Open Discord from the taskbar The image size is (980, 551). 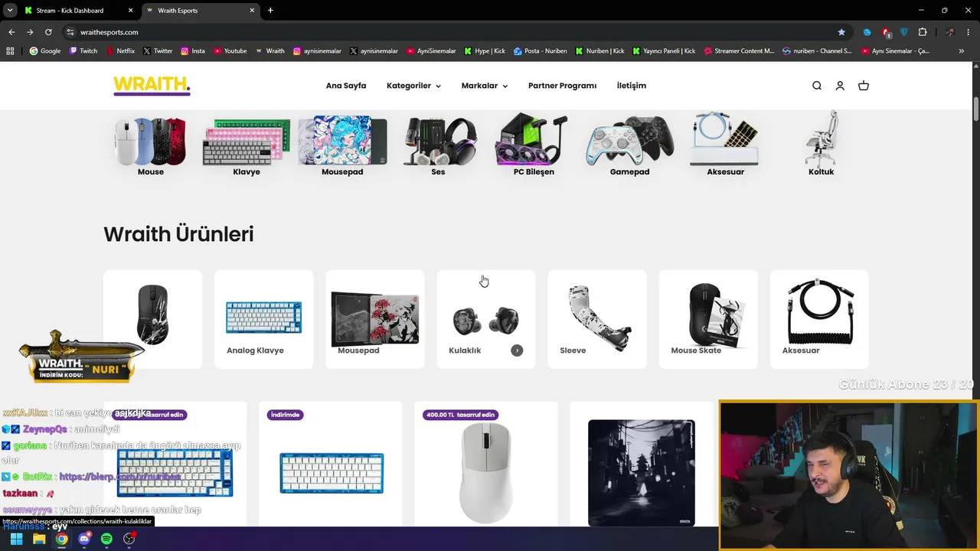click(84, 539)
